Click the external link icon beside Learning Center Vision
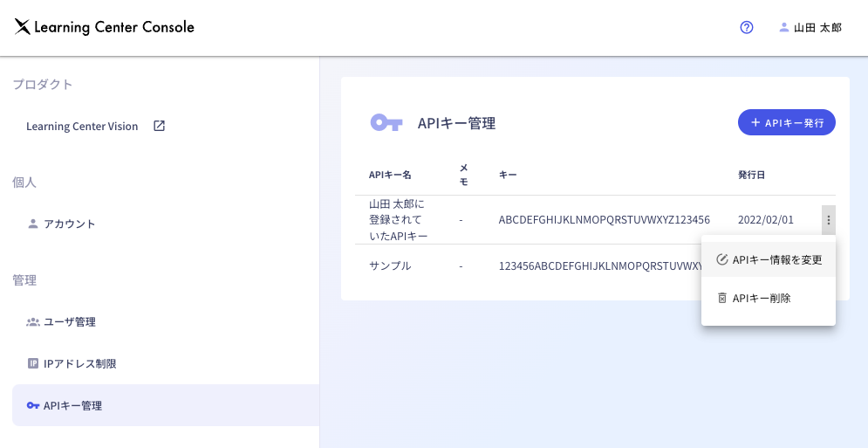Image resolution: width=868 pixels, height=448 pixels. [159, 126]
